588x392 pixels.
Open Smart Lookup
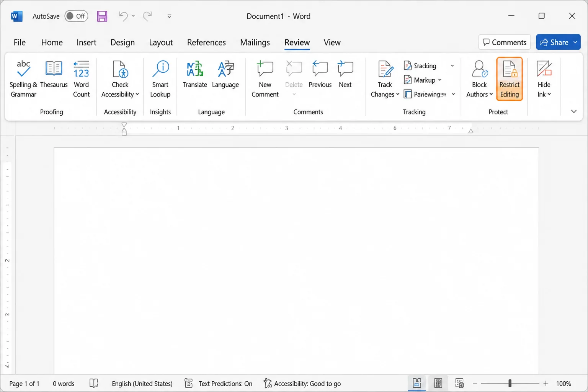(160, 79)
